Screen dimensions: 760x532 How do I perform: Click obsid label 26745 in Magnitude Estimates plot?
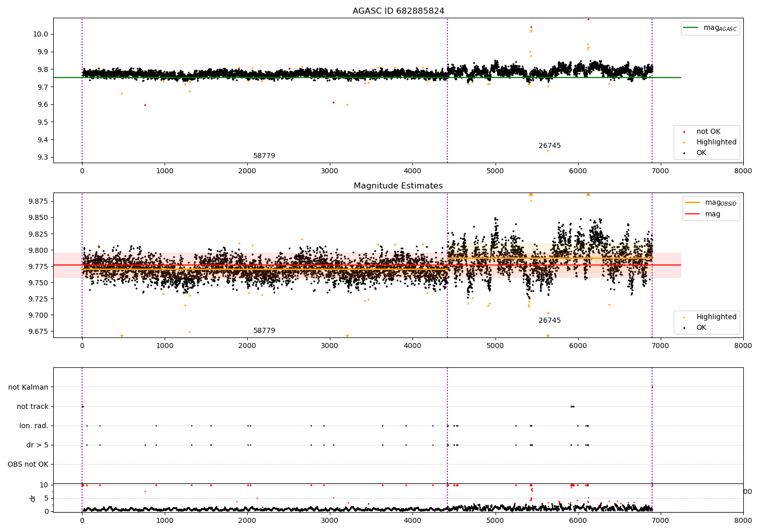click(x=550, y=321)
